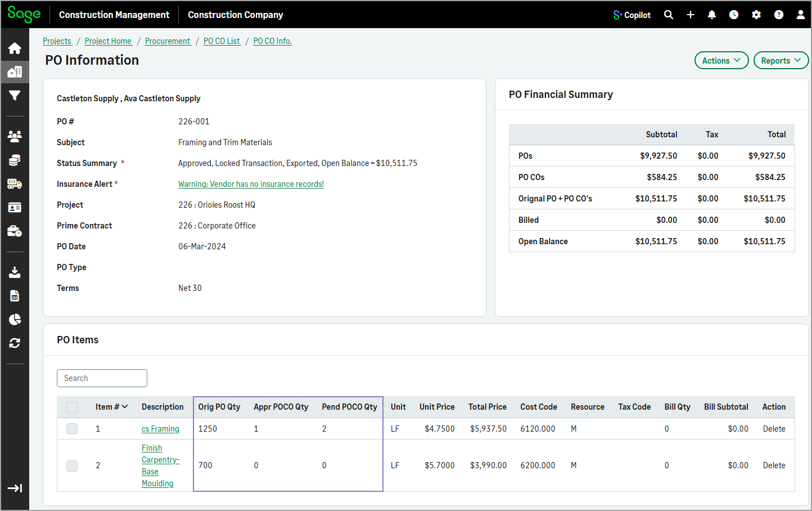812x511 pixels.
Task: Open the projects building sidebar icon
Action: click(15, 72)
